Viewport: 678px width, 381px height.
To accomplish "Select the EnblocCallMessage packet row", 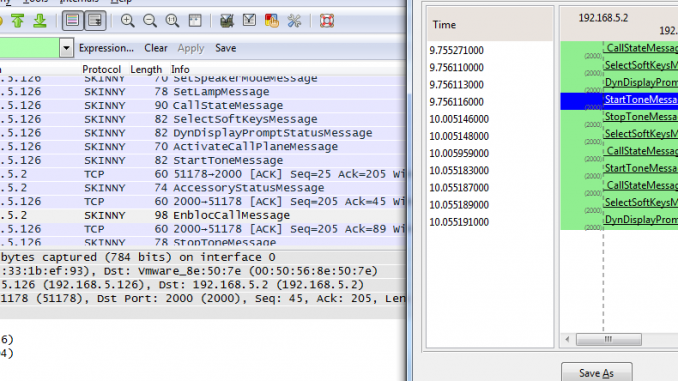I will (203, 215).
